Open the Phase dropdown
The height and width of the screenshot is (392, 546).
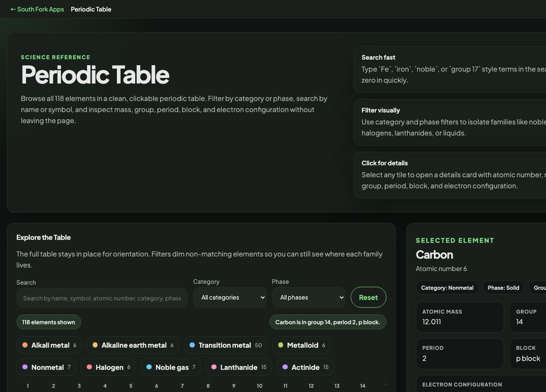pos(309,297)
